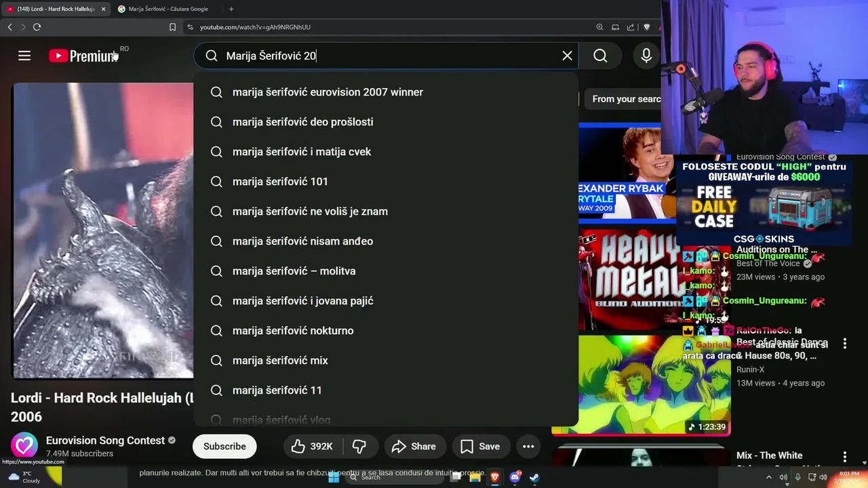The image size is (868, 488).
Task: Choose suggestion 'marija šerifović nokturno'
Action: [386, 331]
